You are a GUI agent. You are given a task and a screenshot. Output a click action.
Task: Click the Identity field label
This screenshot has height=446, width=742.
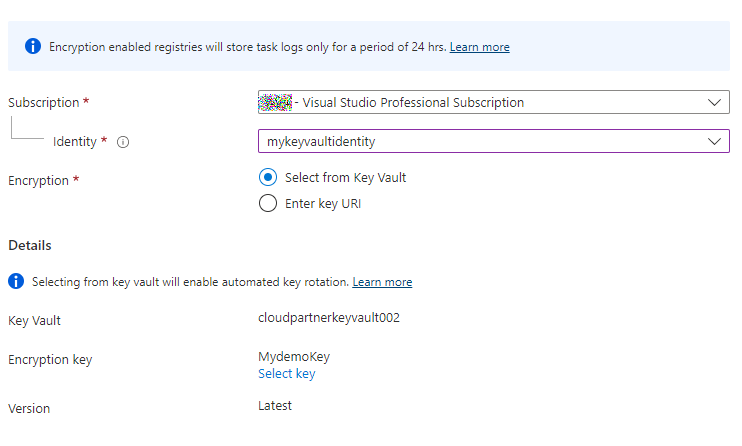pyautogui.click(x=75, y=142)
